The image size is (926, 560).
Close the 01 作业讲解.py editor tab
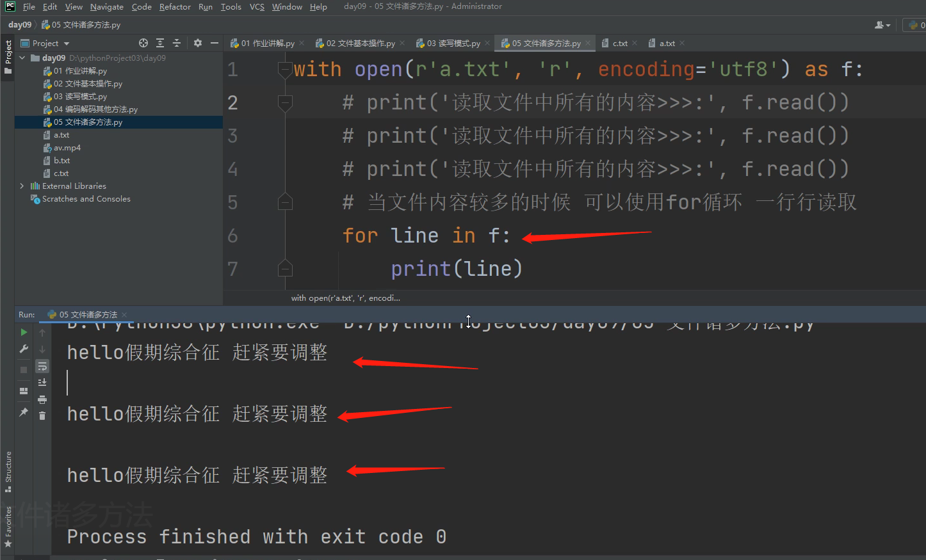302,43
